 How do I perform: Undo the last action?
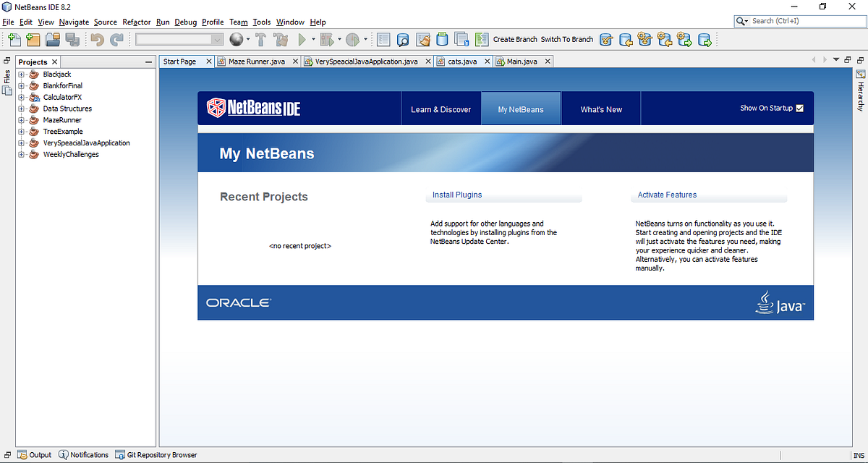pyautogui.click(x=97, y=39)
